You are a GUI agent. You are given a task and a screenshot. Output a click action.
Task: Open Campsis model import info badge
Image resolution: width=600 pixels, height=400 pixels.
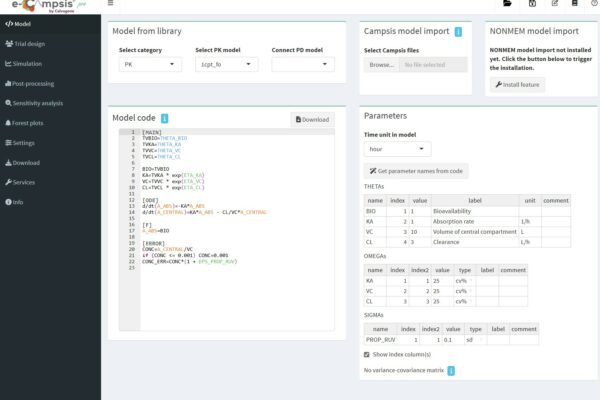pos(458,32)
